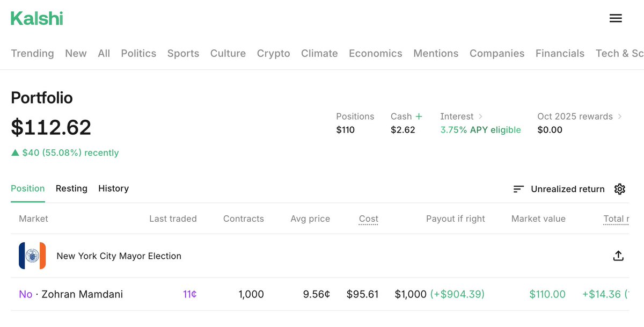Click the Kalshi logo

(x=37, y=18)
